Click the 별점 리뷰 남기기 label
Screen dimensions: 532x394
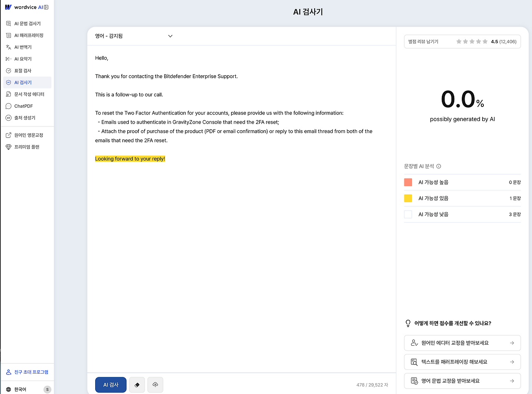point(423,42)
